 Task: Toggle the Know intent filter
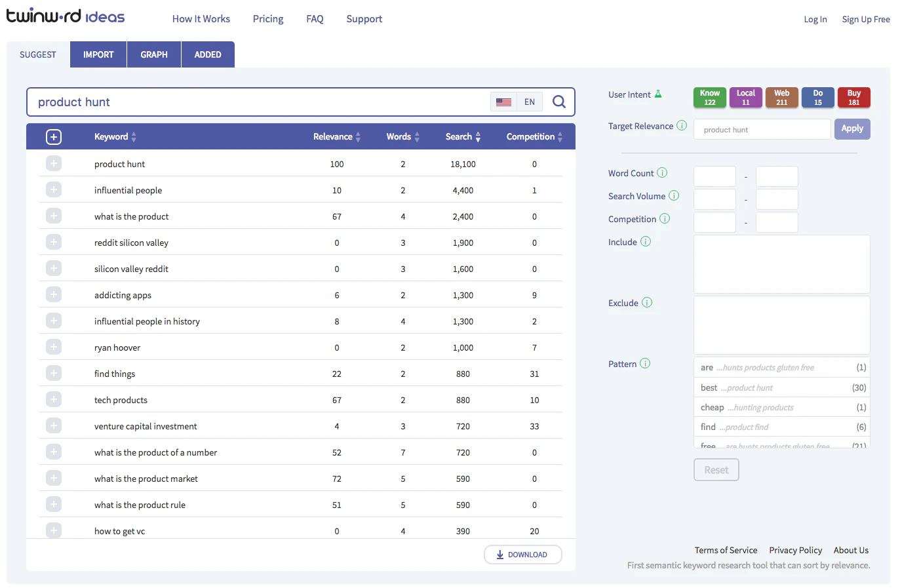(709, 97)
